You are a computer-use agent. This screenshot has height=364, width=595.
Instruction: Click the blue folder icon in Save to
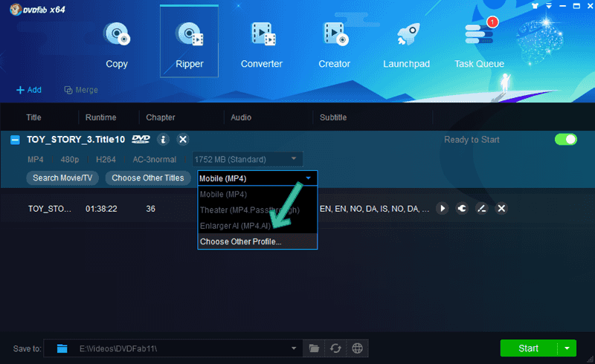pyautogui.click(x=62, y=348)
